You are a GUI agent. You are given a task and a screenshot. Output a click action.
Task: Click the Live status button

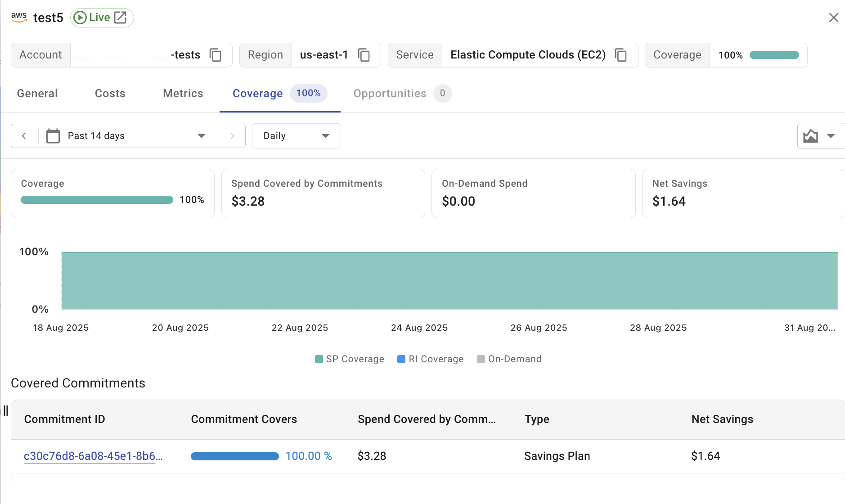point(102,18)
